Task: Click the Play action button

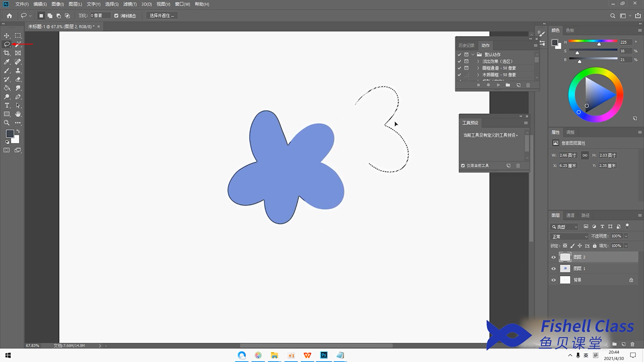Action: pos(498,85)
